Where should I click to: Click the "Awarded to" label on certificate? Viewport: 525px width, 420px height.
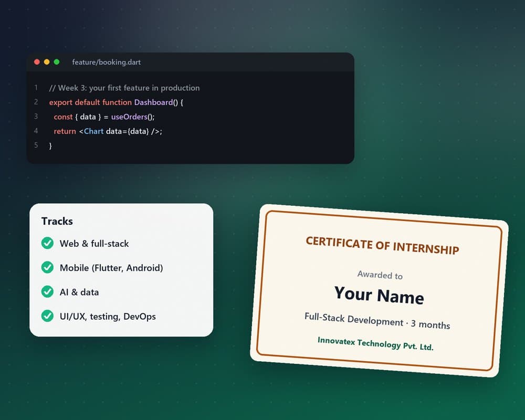coord(380,275)
